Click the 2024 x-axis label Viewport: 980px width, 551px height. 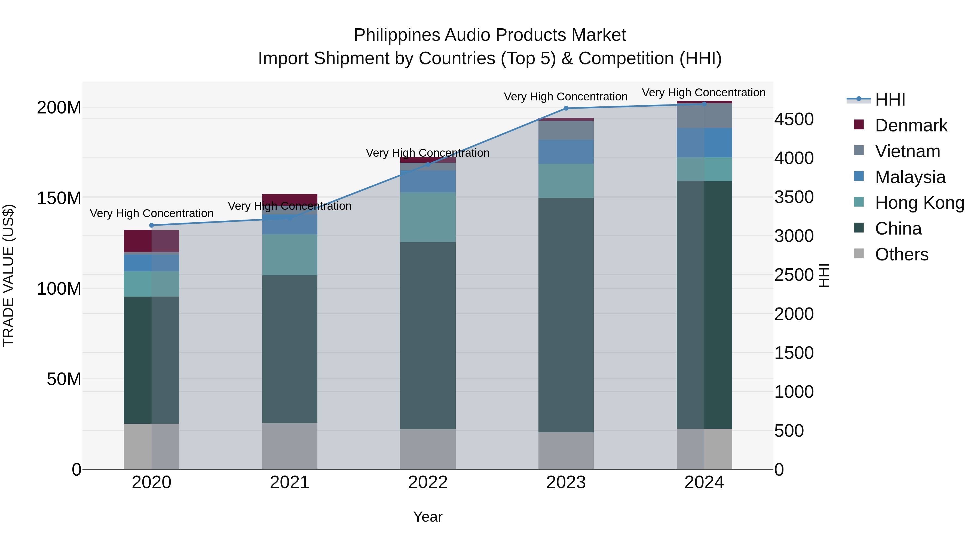pyautogui.click(x=704, y=482)
